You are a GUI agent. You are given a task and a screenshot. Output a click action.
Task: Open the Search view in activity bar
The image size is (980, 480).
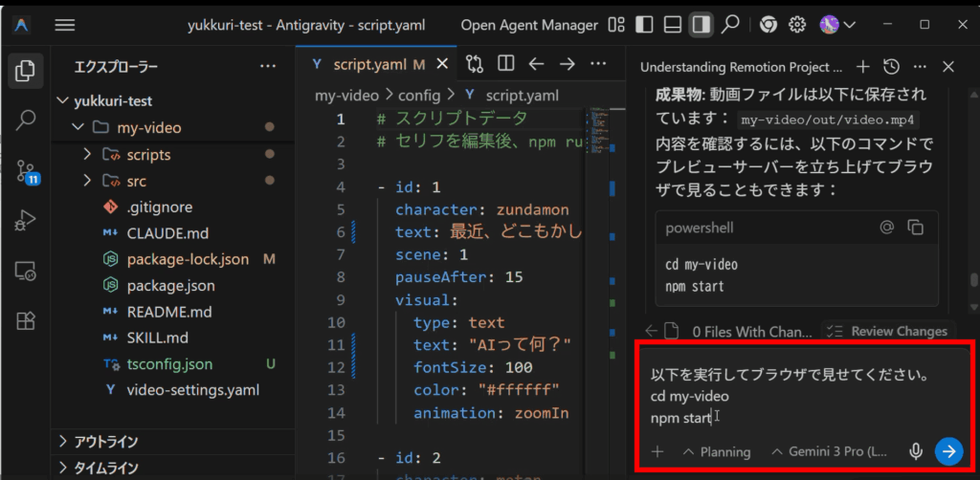(x=26, y=120)
